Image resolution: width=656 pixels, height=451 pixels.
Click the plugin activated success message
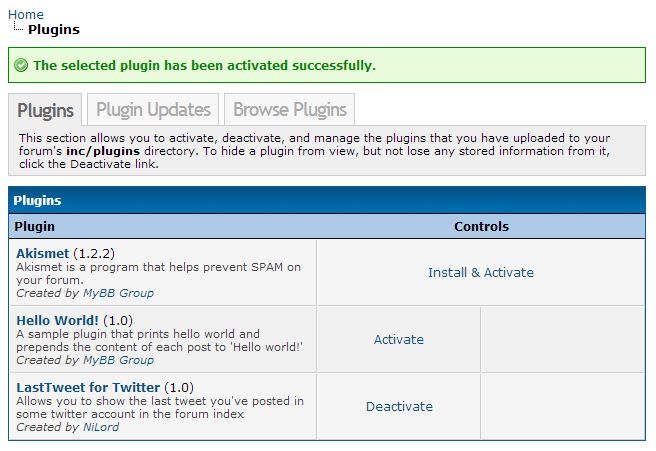click(x=204, y=66)
